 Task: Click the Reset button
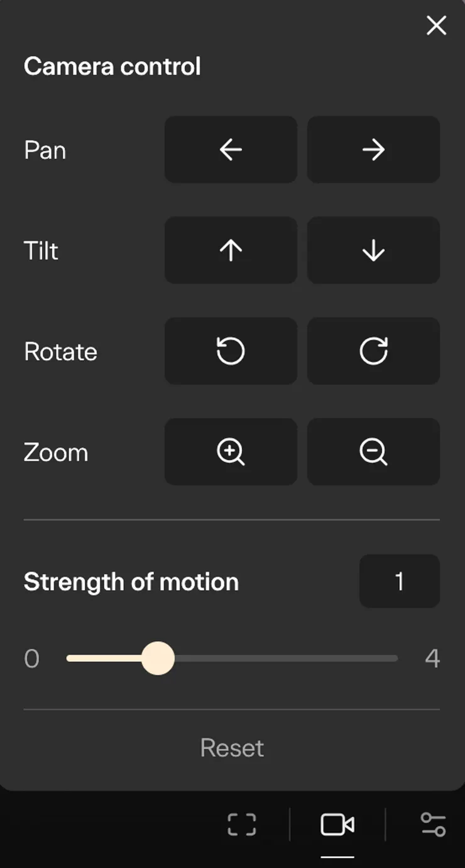(232, 748)
